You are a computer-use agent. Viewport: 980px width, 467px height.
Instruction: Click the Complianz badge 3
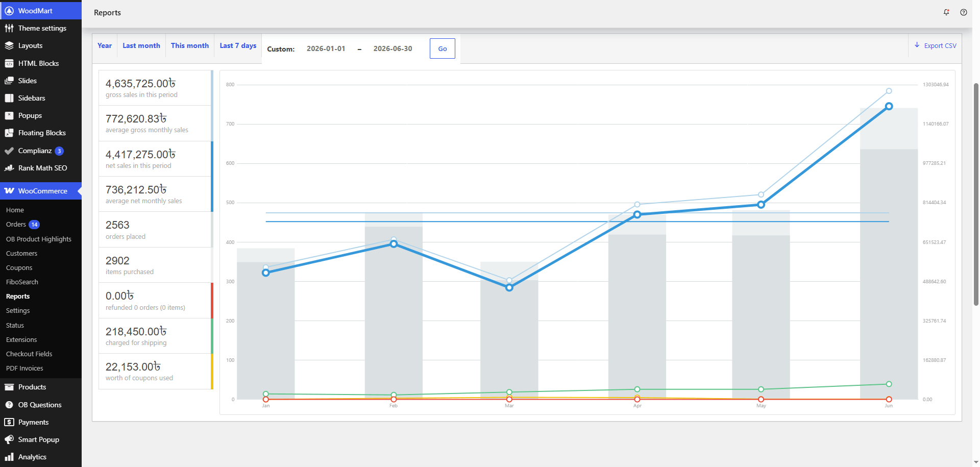(x=59, y=151)
